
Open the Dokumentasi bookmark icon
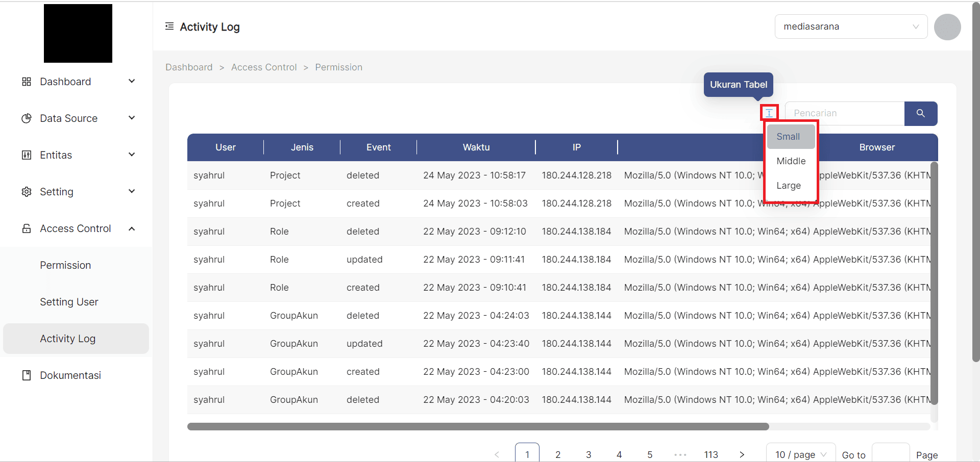point(26,375)
